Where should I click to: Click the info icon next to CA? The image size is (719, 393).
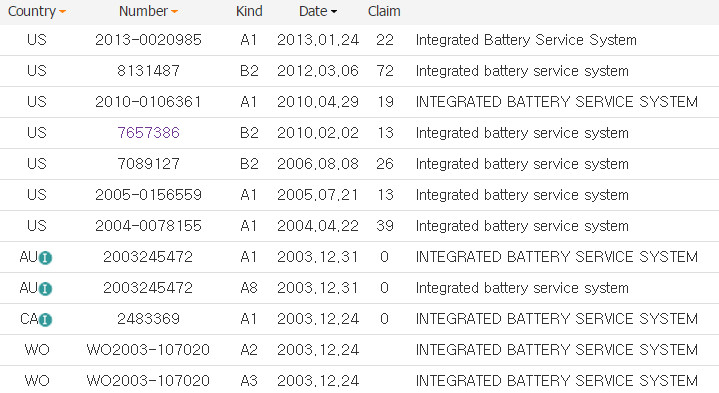pos(45,320)
